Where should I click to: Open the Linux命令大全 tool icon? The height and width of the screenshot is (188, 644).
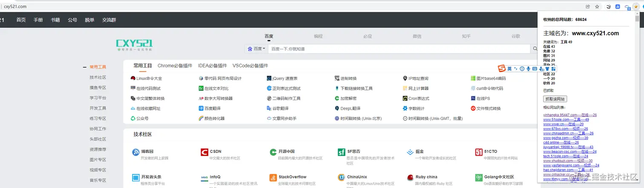click(x=133, y=78)
